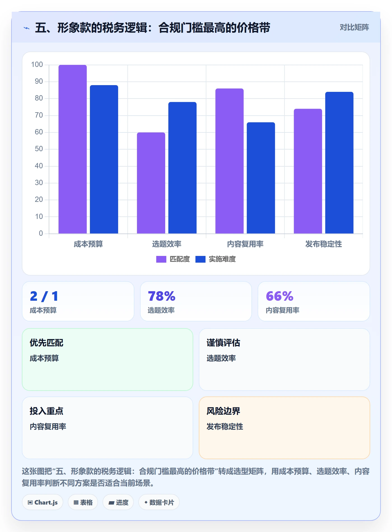
Task: Toggle the 实施难度 legend blue swatch
Action: pyautogui.click(x=200, y=259)
